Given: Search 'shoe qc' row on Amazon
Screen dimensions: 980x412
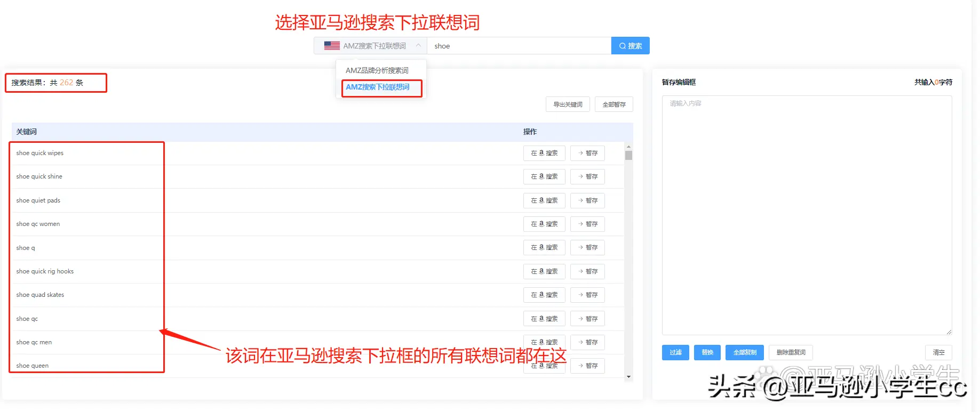Looking at the screenshot, I should (x=544, y=319).
